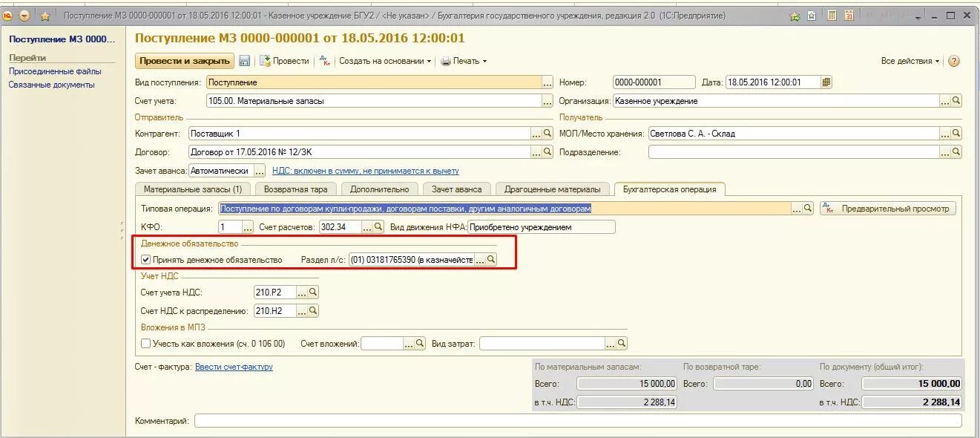This screenshot has height=438, width=980.
Task: Open Счет расчетов 302.34 with magnifier
Action: tap(378, 226)
